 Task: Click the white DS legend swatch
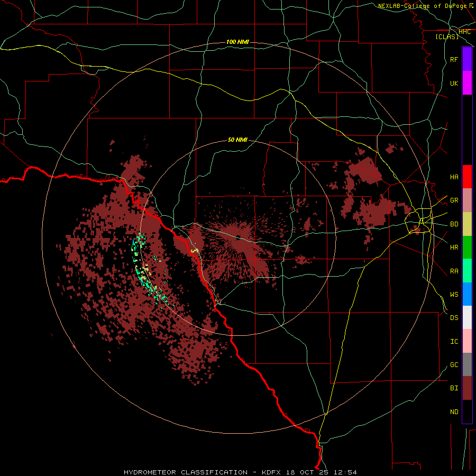pyautogui.click(x=467, y=317)
